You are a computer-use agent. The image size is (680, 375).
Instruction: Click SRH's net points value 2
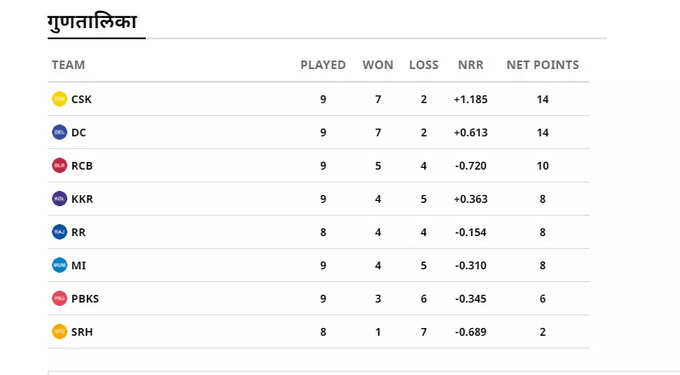click(543, 332)
